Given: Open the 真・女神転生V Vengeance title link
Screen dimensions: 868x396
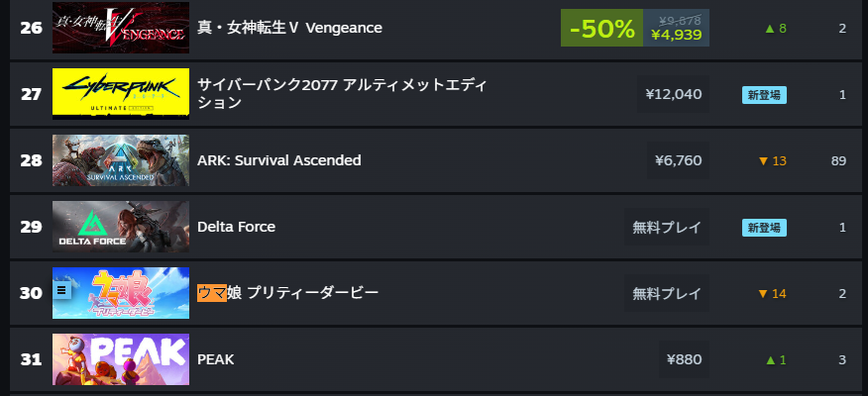Looking at the screenshot, I should coord(289,28).
